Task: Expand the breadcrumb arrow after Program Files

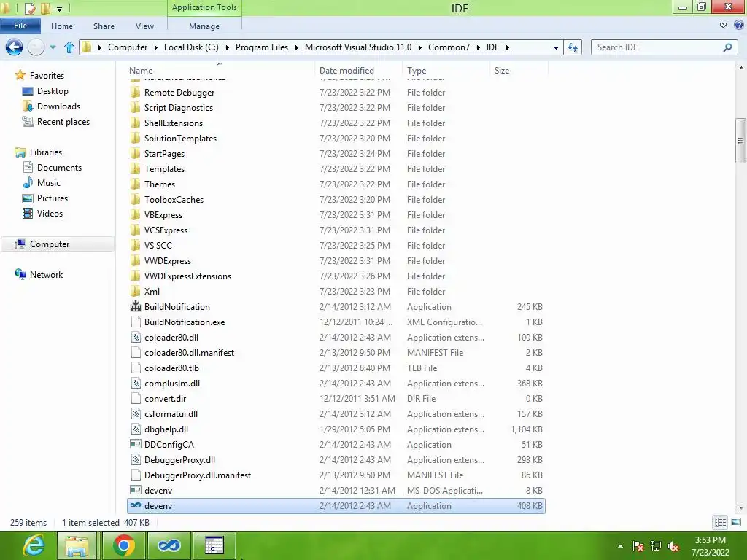Action: (296, 47)
